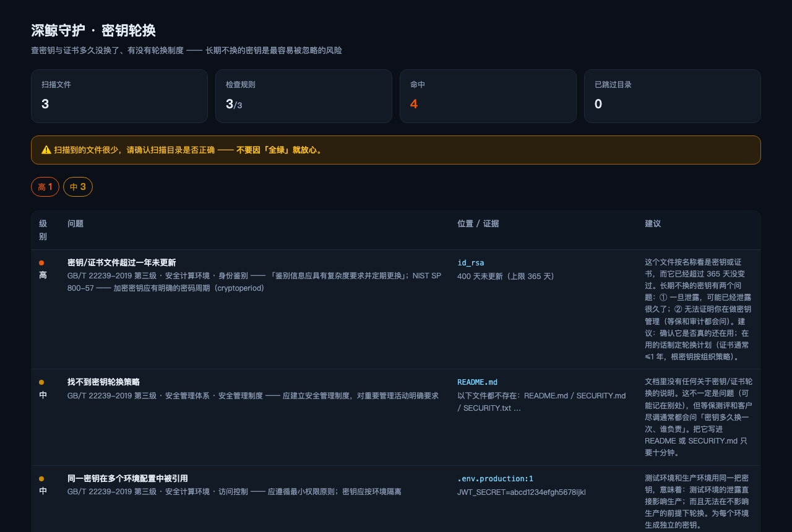Viewport: 792px width, 532px height.
Task: Click the 400 天未更新 evidence text
Action: click(506, 277)
